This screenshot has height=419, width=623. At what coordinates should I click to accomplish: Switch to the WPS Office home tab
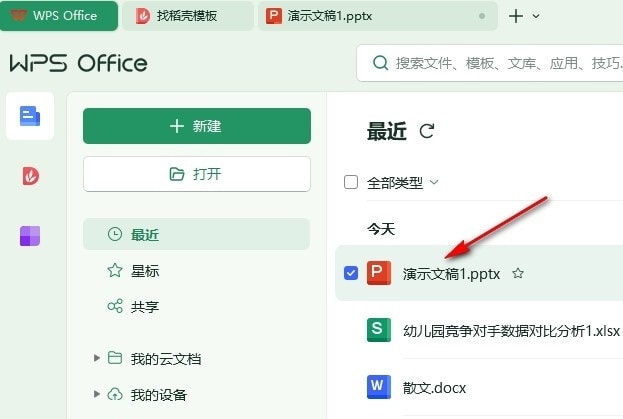59,16
